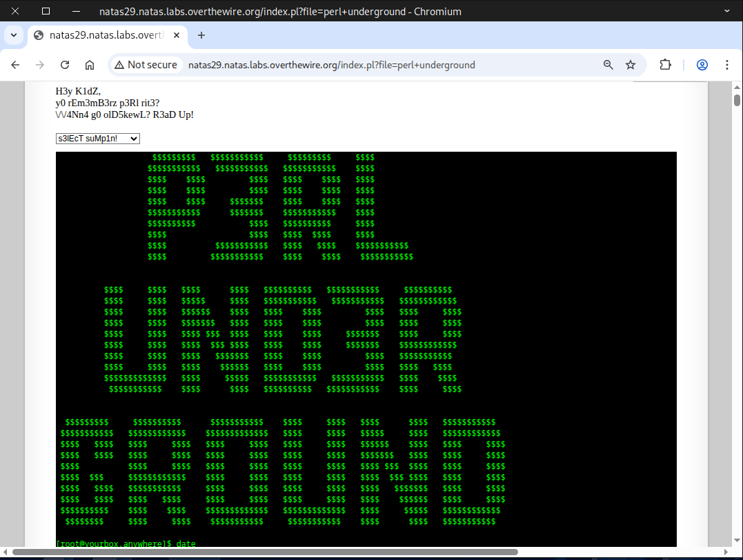Viewport: 743px width, 560px height.
Task: Close the natas29 tab
Action: (176, 35)
